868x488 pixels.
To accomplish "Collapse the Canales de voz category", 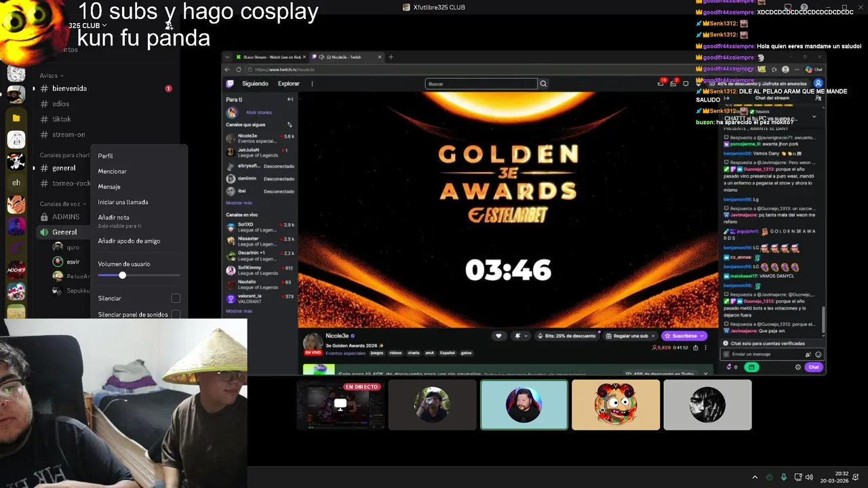I will pyautogui.click(x=62, y=203).
